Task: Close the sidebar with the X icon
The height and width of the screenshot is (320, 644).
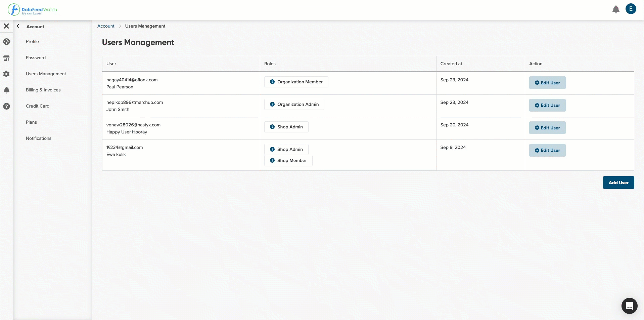Action: pos(6,26)
